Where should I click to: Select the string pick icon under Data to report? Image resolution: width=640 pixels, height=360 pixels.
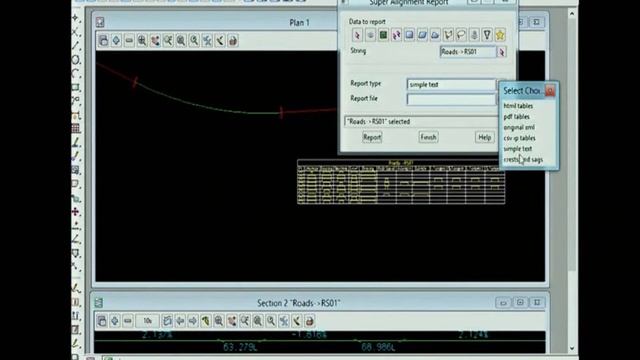pos(357,35)
